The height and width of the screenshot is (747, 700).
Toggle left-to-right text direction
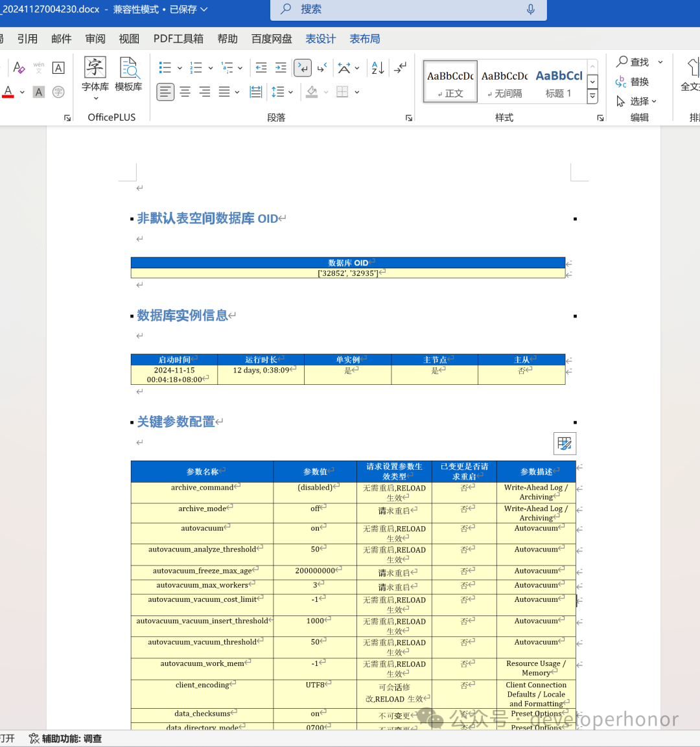tap(303, 67)
